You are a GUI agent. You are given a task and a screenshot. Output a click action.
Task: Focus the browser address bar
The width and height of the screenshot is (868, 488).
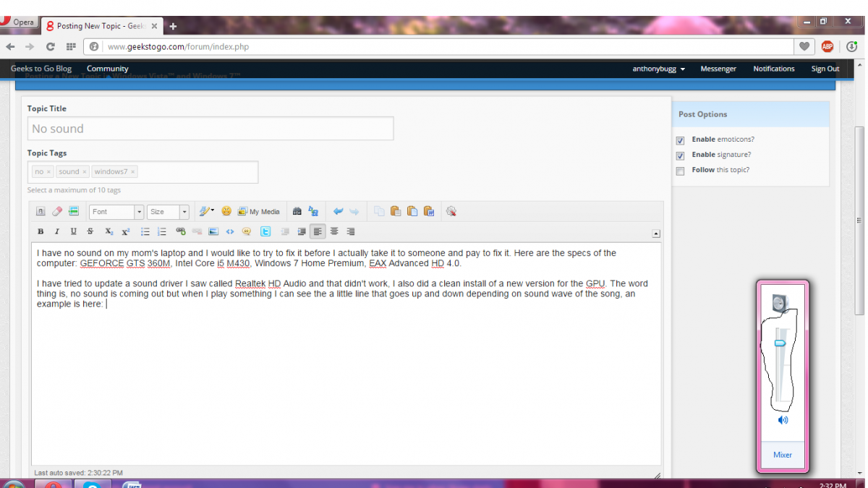[x=448, y=47]
